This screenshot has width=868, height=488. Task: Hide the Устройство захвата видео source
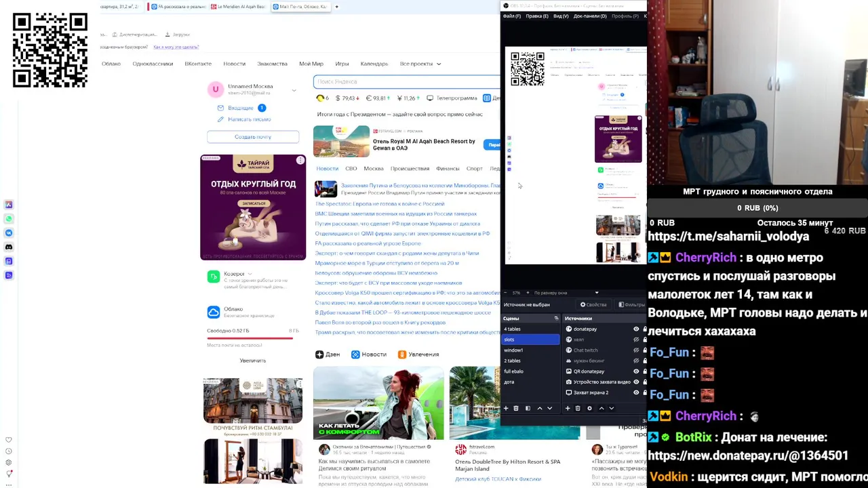coord(636,382)
